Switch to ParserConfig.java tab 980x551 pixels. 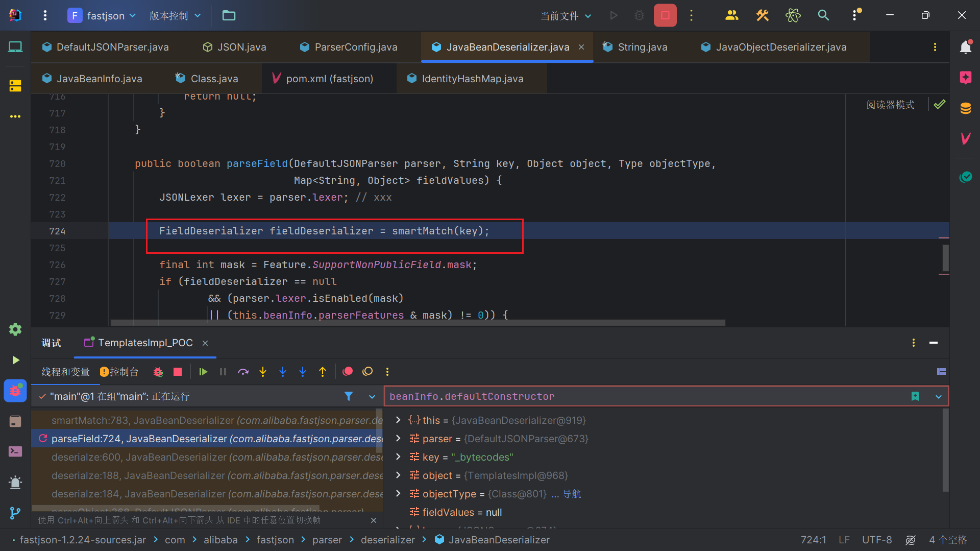349,47
